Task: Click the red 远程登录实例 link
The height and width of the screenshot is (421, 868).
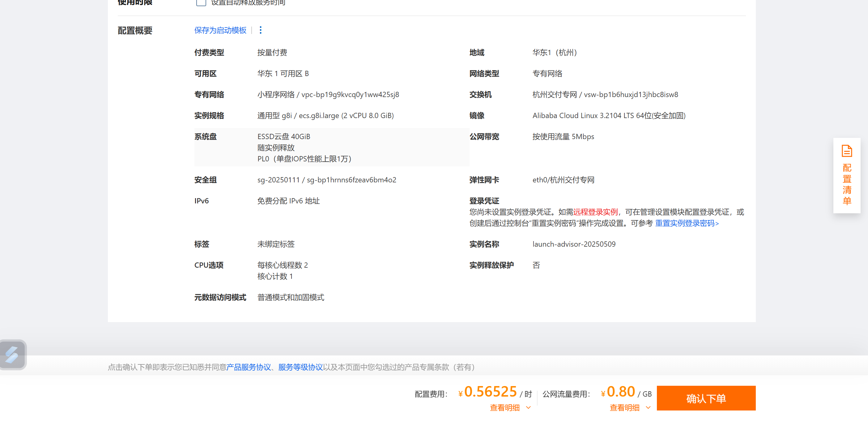Action: pyautogui.click(x=595, y=212)
